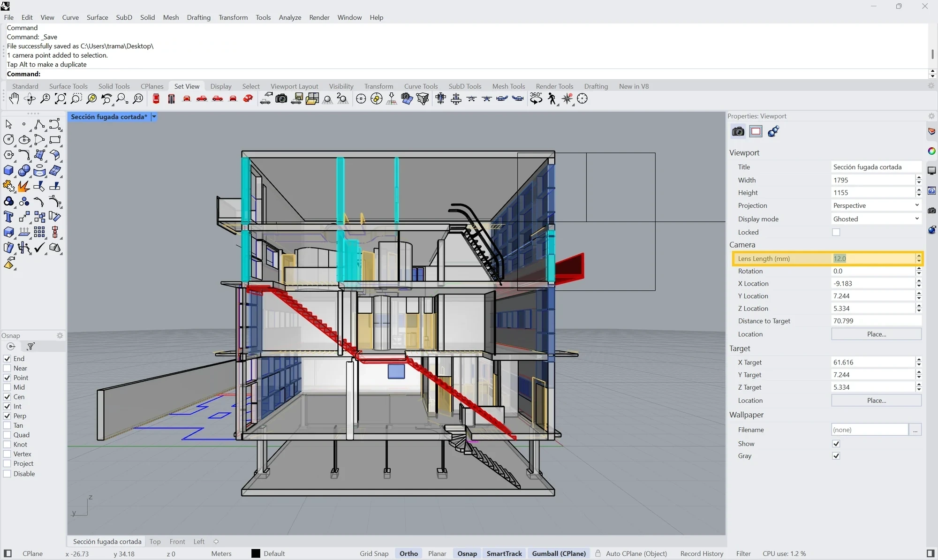Click the Lens Length value field
The width and height of the screenshot is (938, 560).
[x=873, y=258]
